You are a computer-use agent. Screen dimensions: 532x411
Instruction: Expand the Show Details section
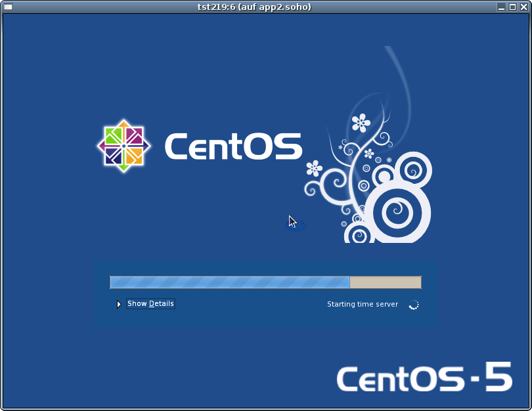tap(150, 303)
